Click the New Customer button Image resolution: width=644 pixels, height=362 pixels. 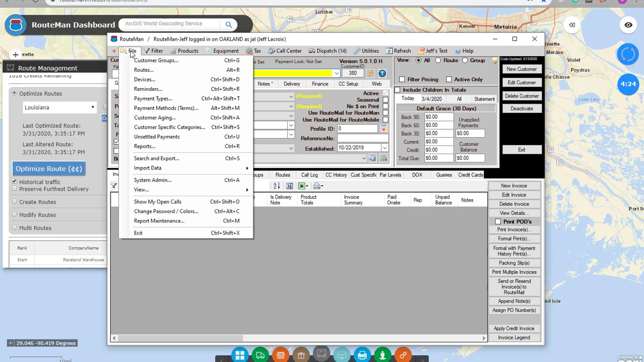[x=522, y=69]
